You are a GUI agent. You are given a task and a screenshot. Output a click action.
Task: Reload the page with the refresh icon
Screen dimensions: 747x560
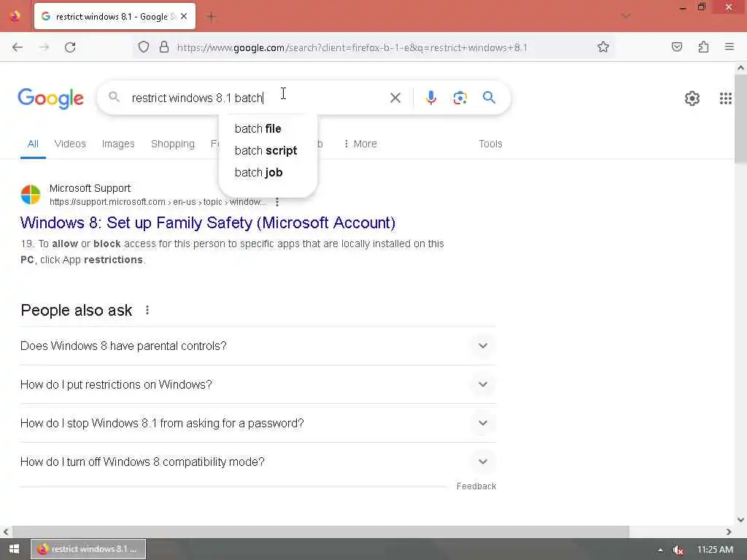70,47
